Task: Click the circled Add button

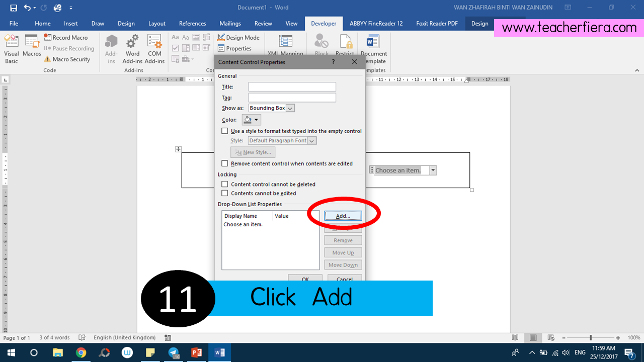Action: 343,215
